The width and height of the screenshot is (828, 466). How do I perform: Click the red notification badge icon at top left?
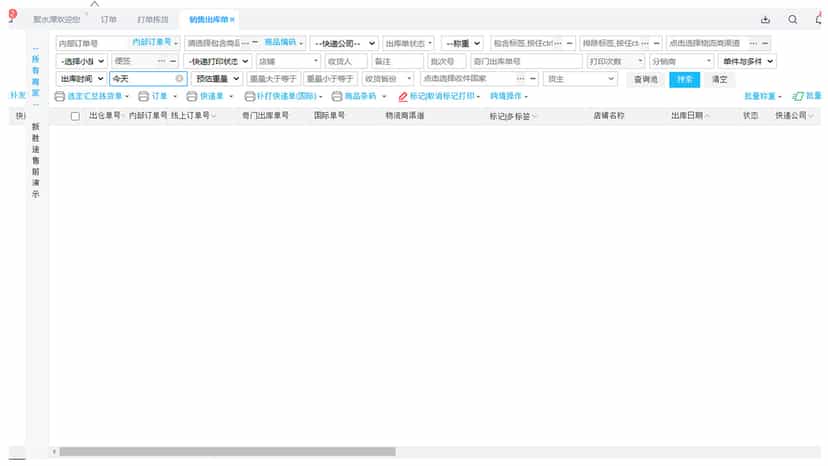point(13,14)
